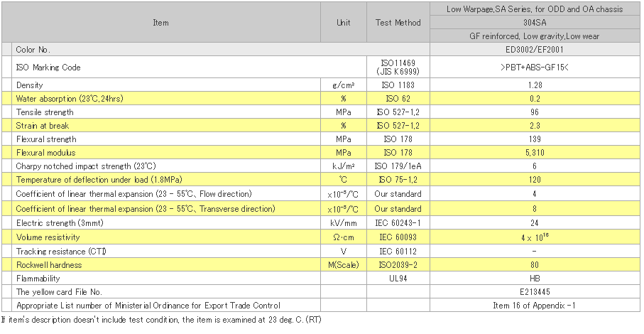
Task: Select the 'Strain at break' label
Action: coord(43,126)
